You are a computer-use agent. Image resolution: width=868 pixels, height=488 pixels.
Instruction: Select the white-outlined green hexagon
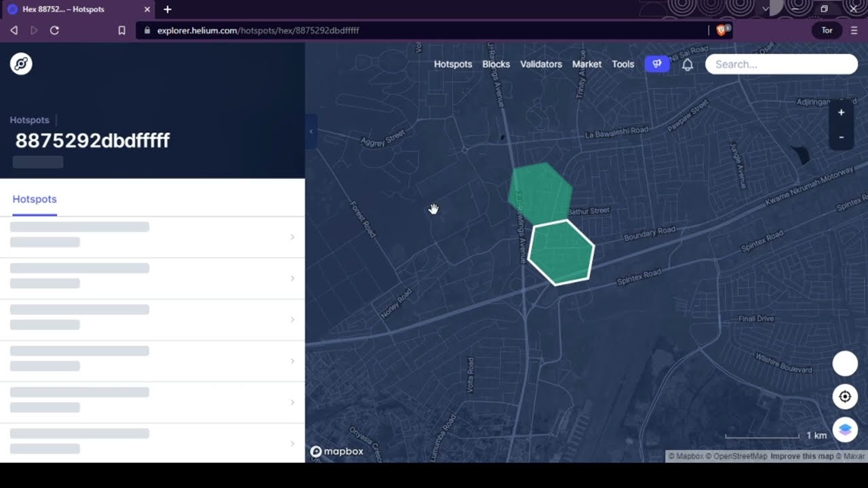click(561, 253)
